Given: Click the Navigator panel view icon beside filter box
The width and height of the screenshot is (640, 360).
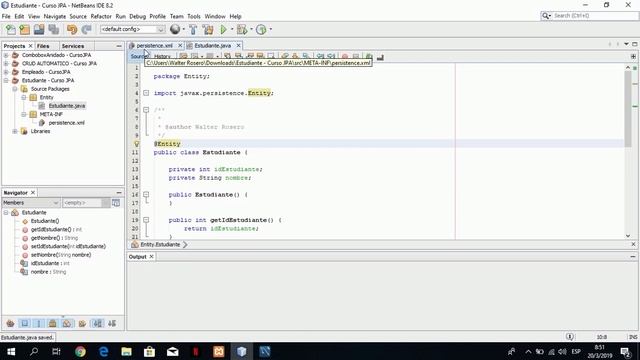Looking at the screenshot, I should point(116,202).
